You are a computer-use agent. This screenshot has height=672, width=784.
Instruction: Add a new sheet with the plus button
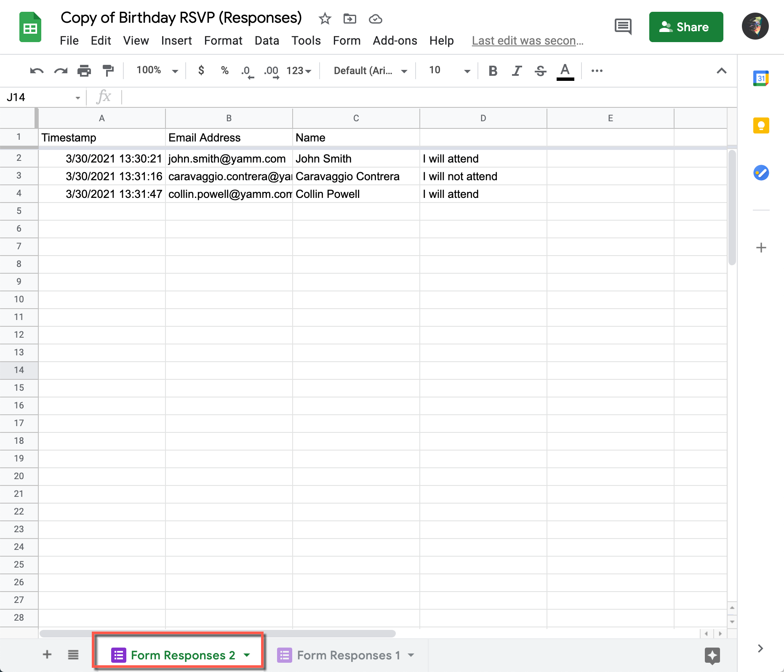[x=47, y=655]
